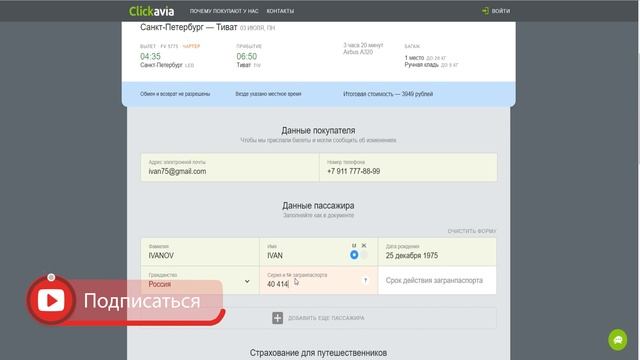Click the Clickavia logo
Viewport: 640px width, 360px height.
(x=151, y=11)
